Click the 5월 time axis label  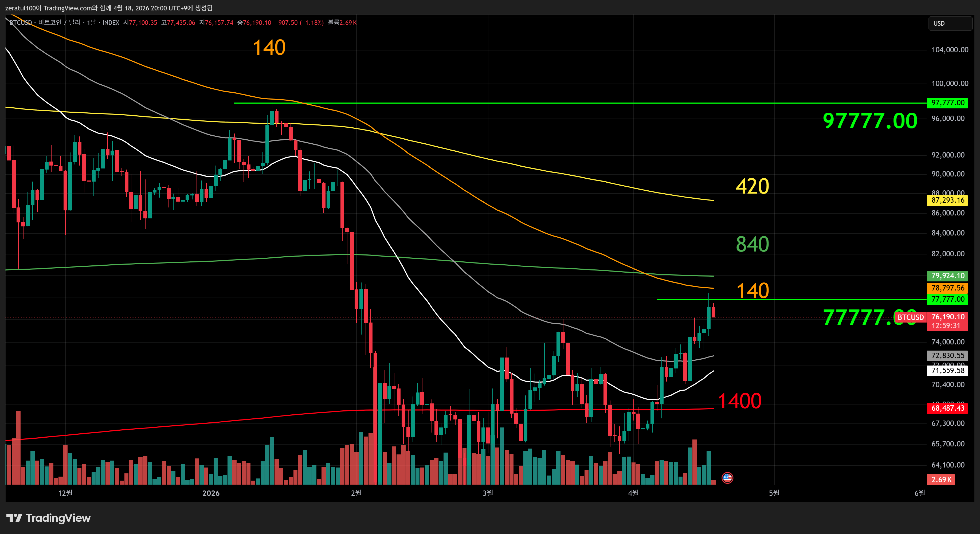coord(774,493)
